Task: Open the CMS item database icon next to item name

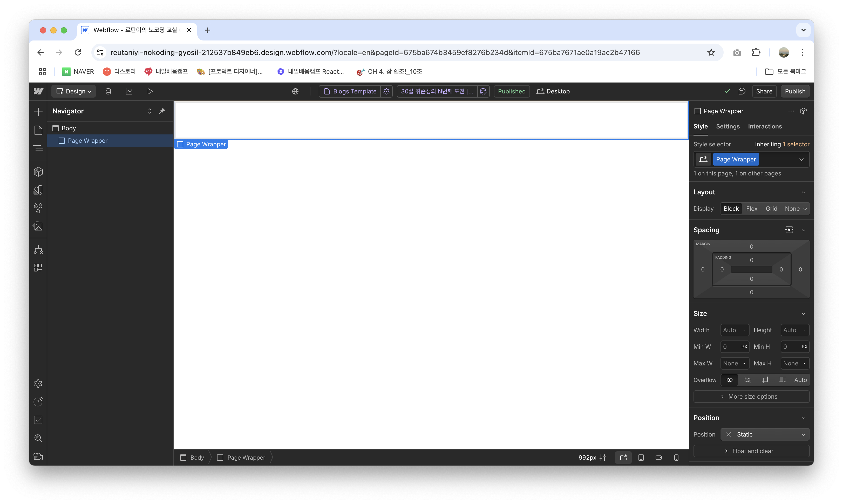Action: pyautogui.click(x=483, y=91)
